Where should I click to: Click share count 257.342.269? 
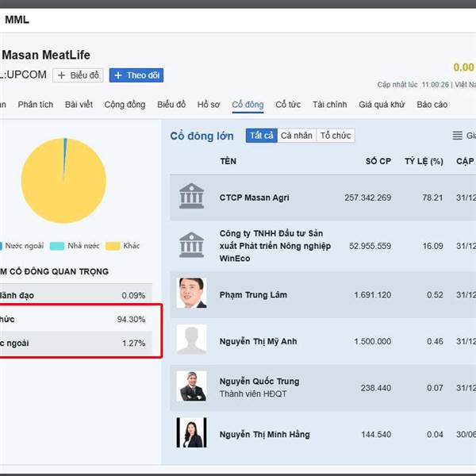tap(367, 198)
